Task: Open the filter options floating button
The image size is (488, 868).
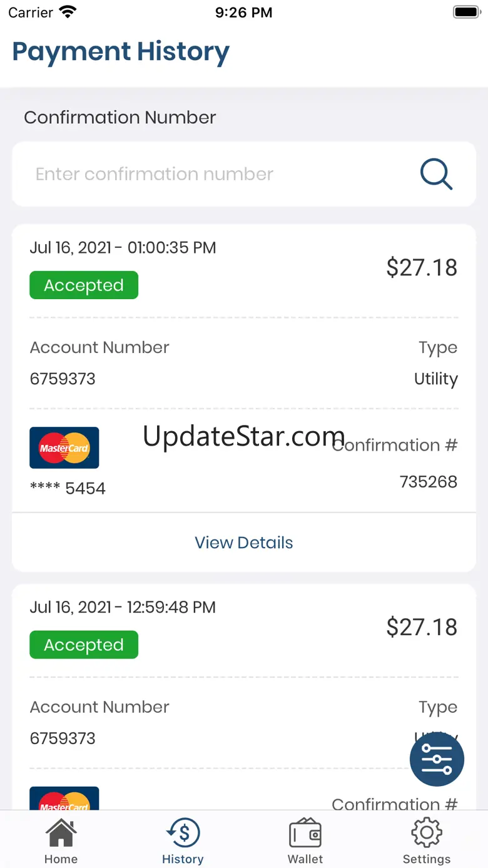Action: click(437, 759)
